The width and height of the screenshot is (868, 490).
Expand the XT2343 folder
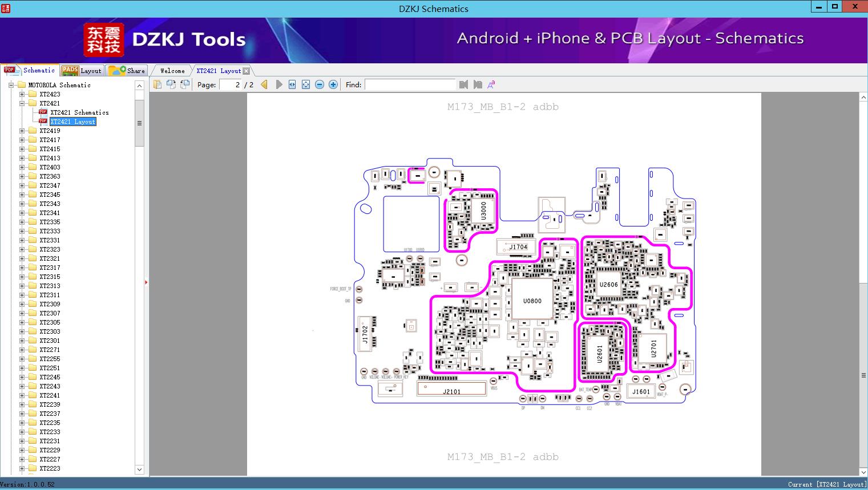[22, 204]
